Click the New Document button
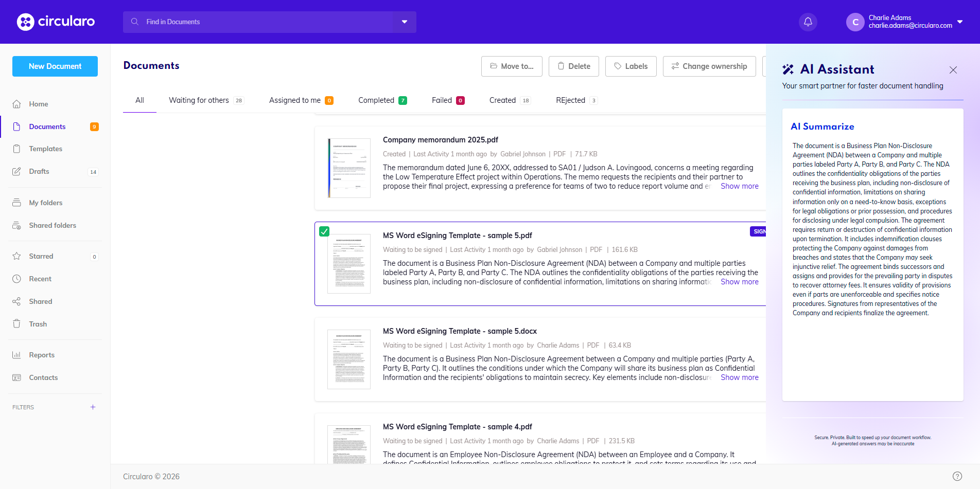 [55, 66]
